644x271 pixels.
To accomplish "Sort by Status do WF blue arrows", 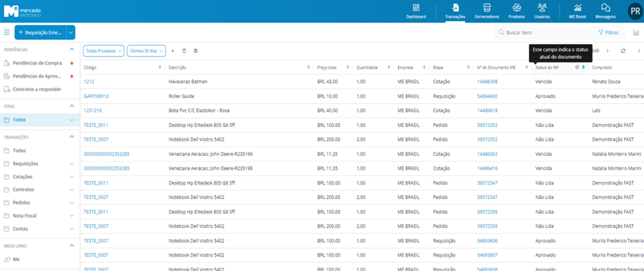I will (583, 67).
